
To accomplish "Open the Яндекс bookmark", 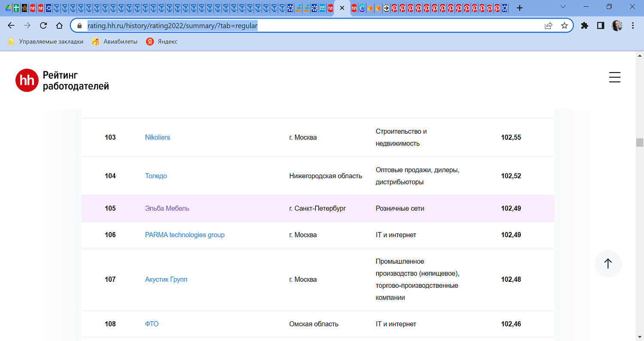I will point(162,42).
